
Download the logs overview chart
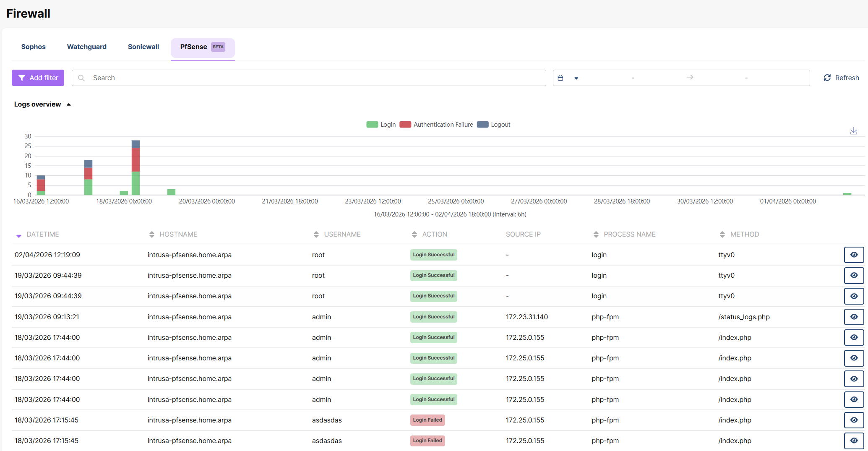[x=853, y=131]
